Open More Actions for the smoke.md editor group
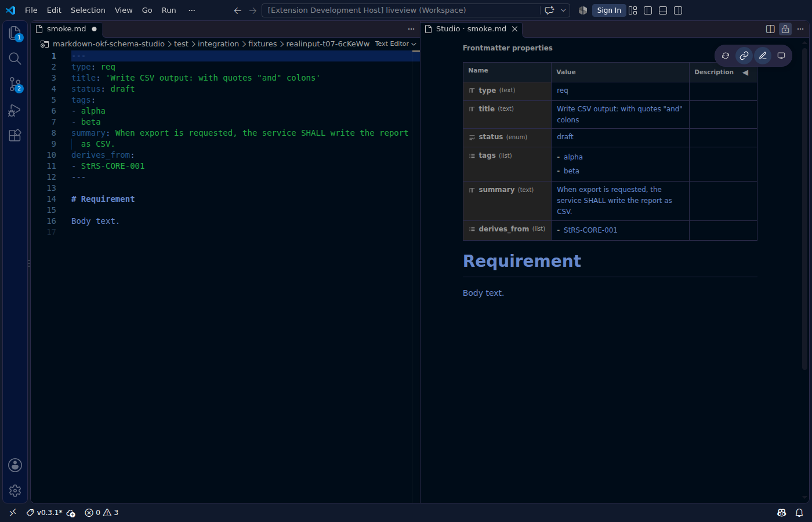The width and height of the screenshot is (812, 522). [x=411, y=29]
